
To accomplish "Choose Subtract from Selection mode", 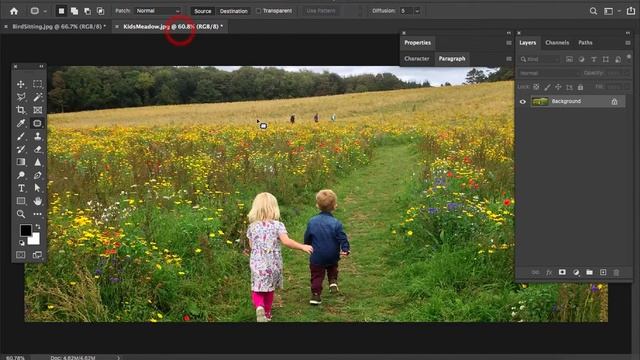I will click(x=87, y=11).
